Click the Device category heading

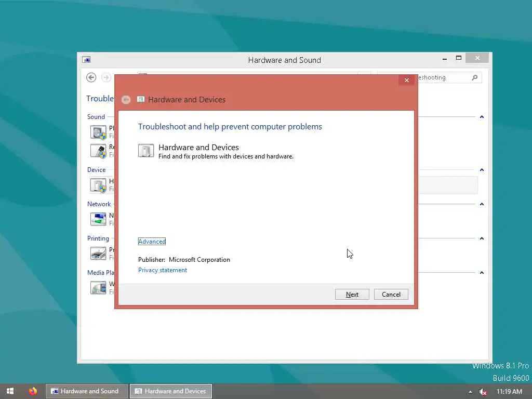pyautogui.click(x=96, y=170)
